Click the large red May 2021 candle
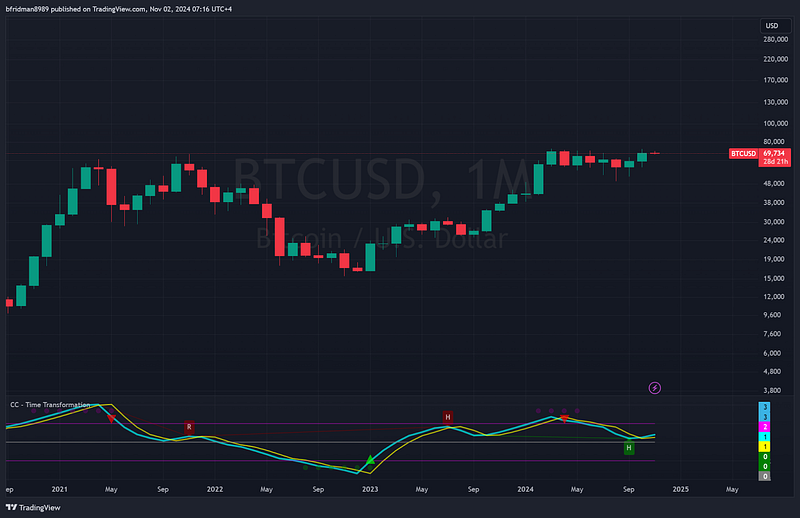Viewport: 800px width, 518px height. pyautogui.click(x=111, y=187)
